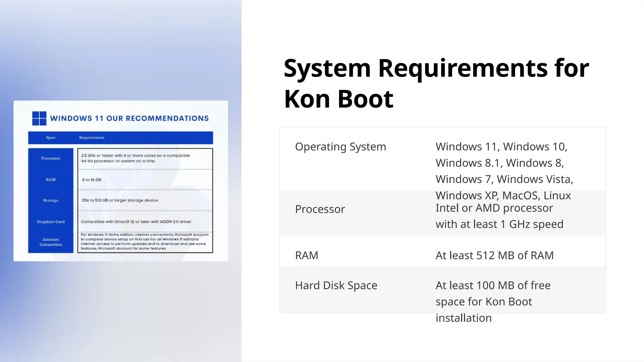Screen dimensions: 644x362
Task: Select "At least 100 MB of free" text
Action: click(x=493, y=285)
